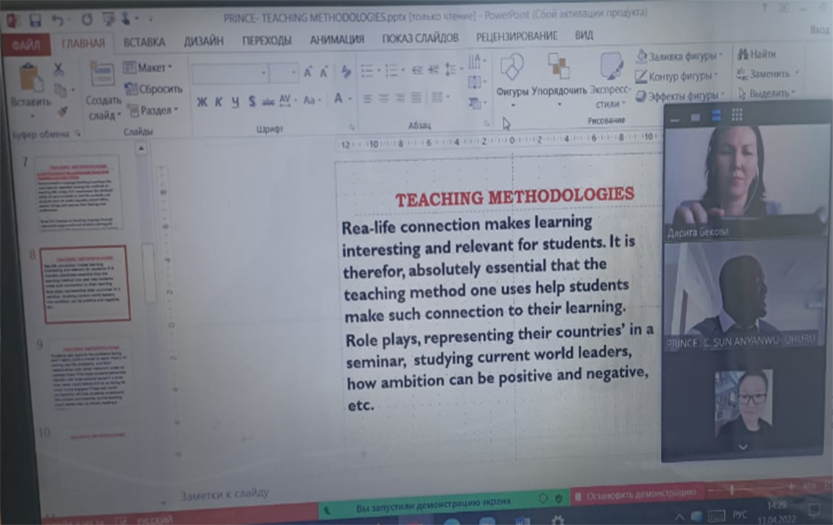Image resolution: width=833 pixels, height=525 pixels.
Task: Click the Сбросить reset button
Action: pyautogui.click(x=153, y=88)
